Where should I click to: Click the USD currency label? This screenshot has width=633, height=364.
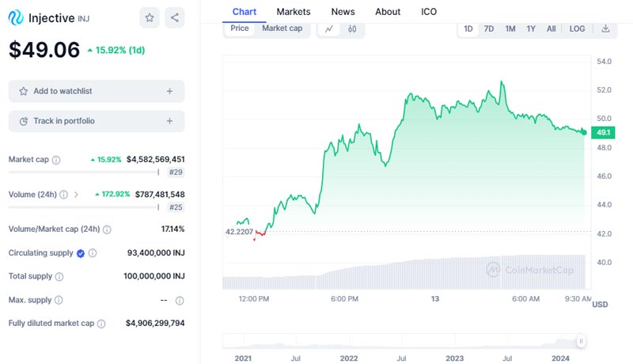[x=600, y=305]
